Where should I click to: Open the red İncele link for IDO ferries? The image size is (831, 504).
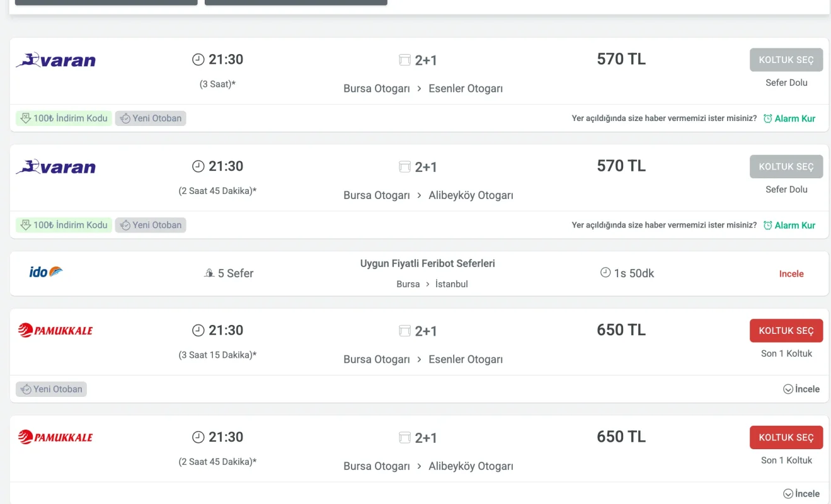pos(791,274)
